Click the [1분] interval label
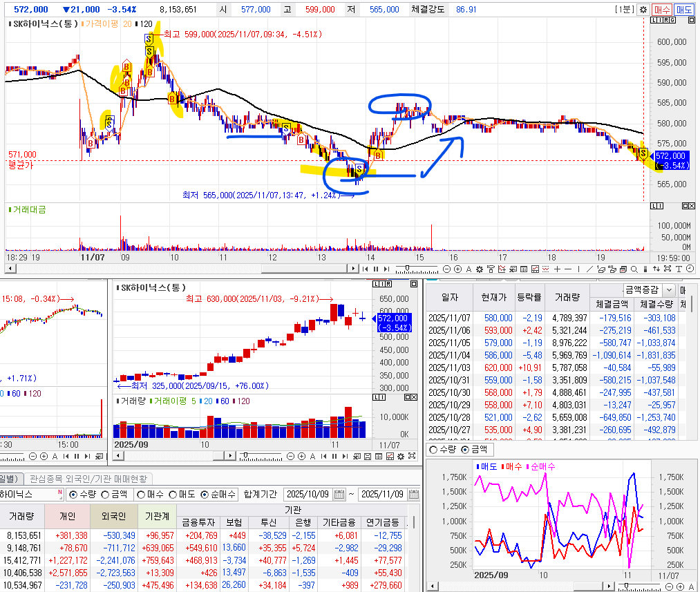 [624, 10]
